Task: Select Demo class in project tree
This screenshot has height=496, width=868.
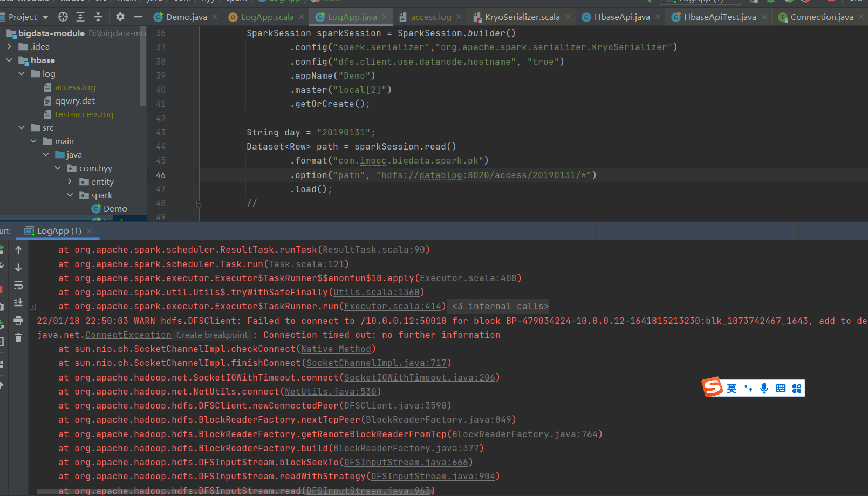Action: 115,208
